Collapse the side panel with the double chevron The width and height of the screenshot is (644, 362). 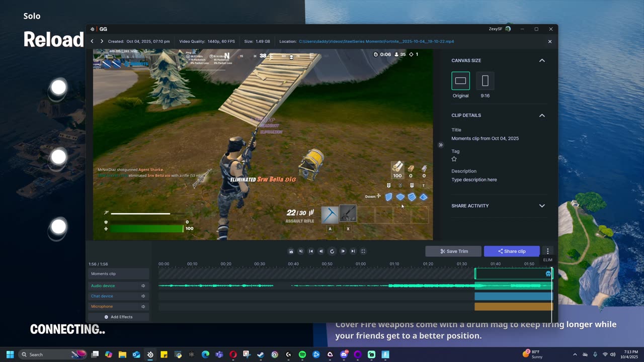(441, 145)
